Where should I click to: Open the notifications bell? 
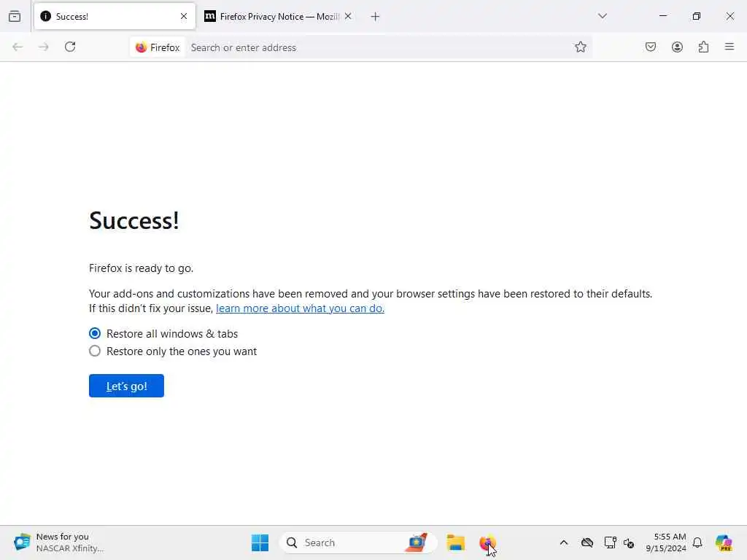pyautogui.click(x=697, y=542)
